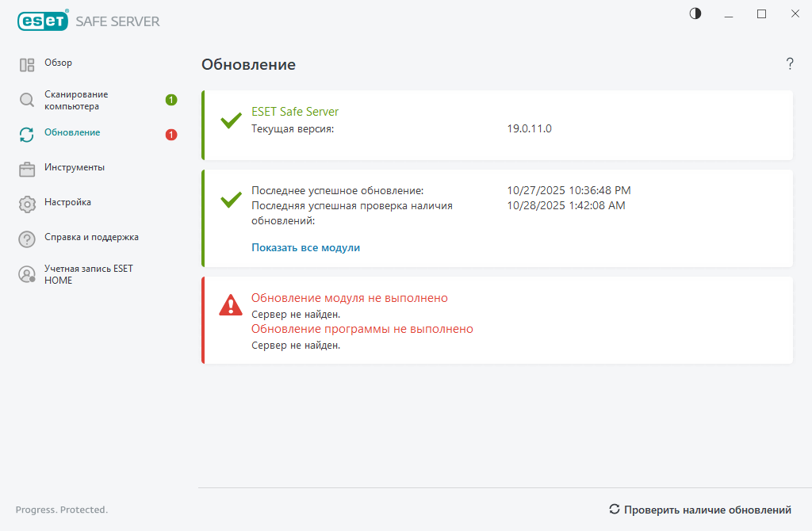The height and width of the screenshot is (531, 812).
Task: Open the Настройка menu item
Action: coord(67,202)
